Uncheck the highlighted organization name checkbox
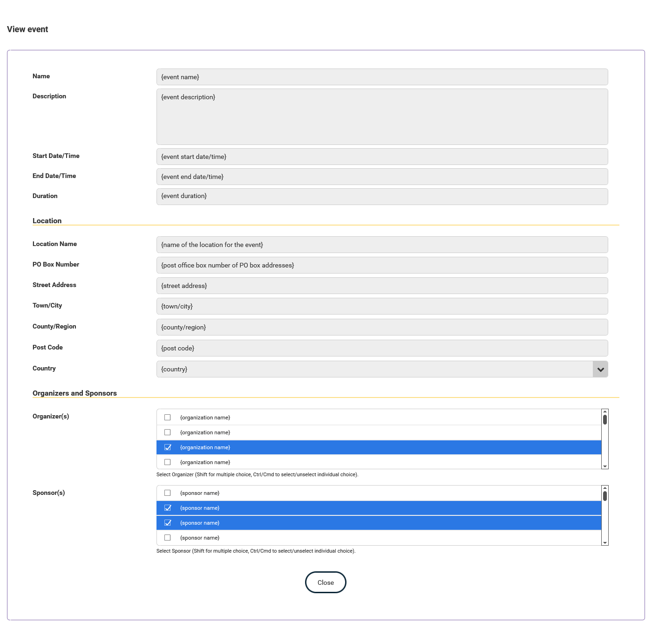The image size is (652, 644). click(x=168, y=447)
